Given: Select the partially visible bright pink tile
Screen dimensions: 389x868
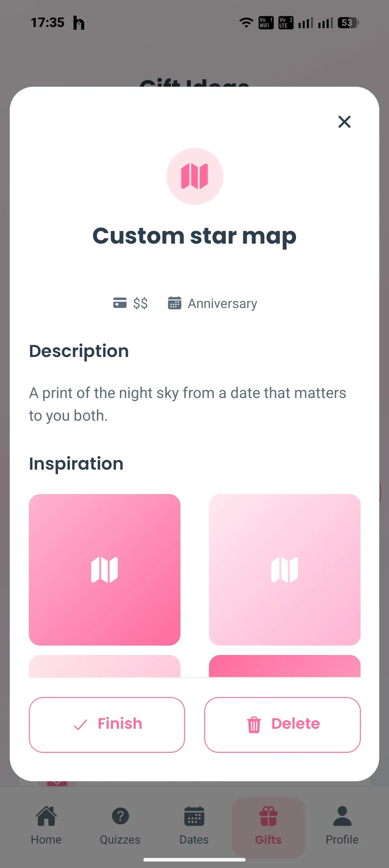Looking at the screenshot, I should [x=285, y=666].
